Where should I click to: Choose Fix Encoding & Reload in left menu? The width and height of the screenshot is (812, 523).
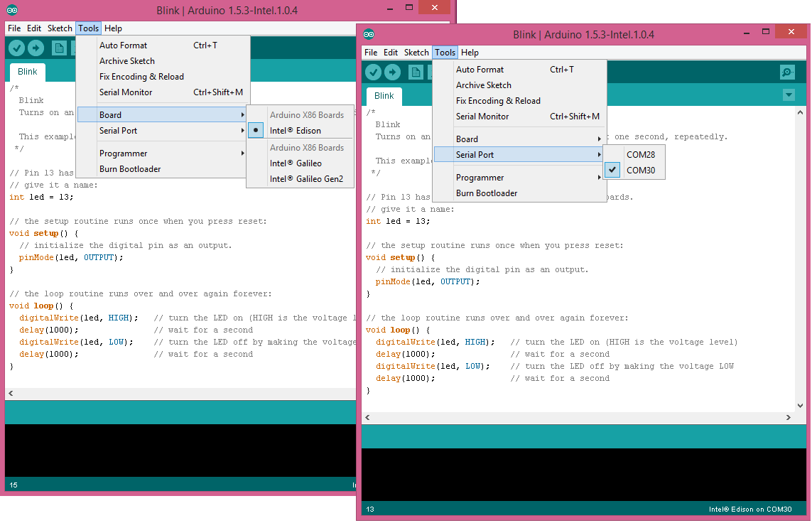click(161, 77)
